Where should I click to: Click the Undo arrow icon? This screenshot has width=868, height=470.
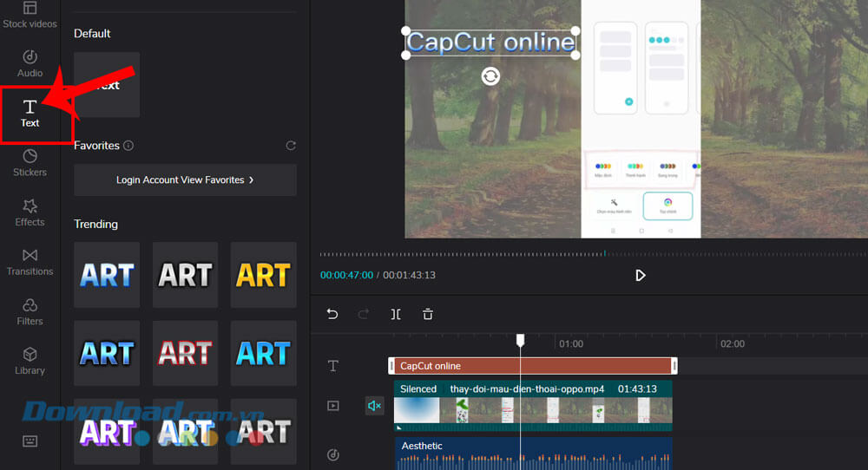click(332, 314)
